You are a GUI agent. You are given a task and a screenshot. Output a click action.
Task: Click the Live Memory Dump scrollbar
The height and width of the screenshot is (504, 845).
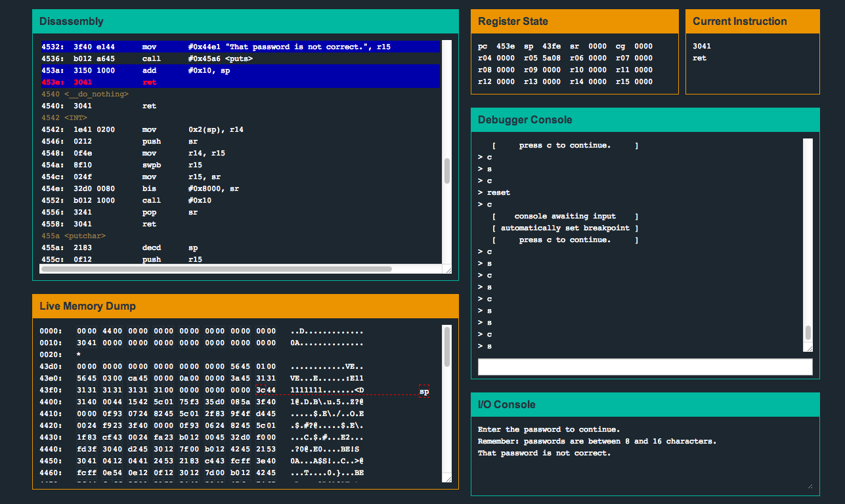pos(447,348)
